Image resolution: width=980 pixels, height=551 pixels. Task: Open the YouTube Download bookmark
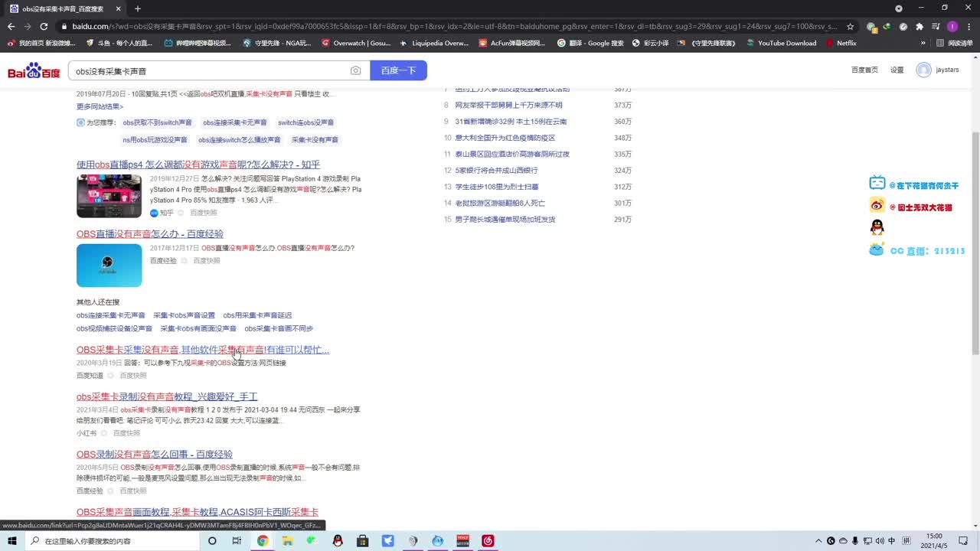pyautogui.click(x=781, y=43)
